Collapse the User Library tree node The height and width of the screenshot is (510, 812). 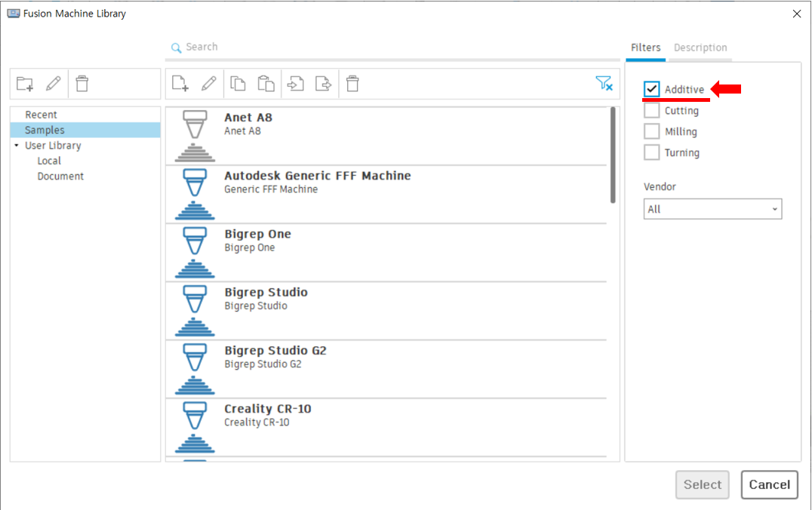[17, 146]
